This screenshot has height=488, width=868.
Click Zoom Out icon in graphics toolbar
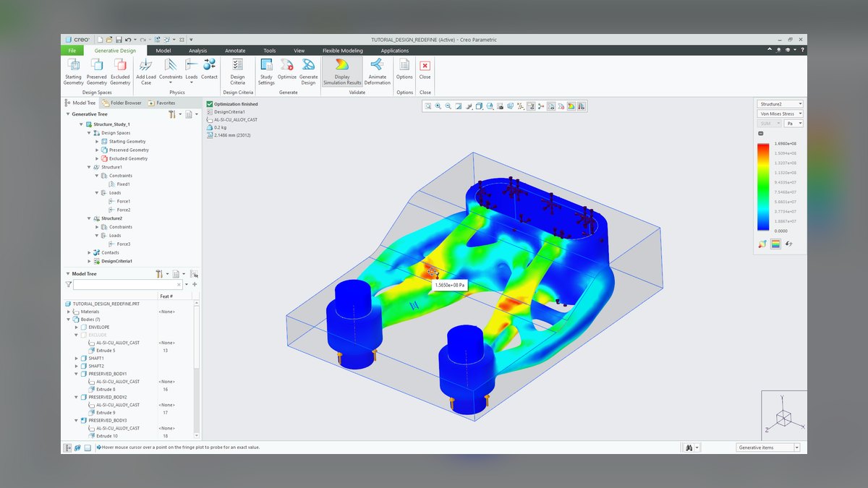pos(448,106)
